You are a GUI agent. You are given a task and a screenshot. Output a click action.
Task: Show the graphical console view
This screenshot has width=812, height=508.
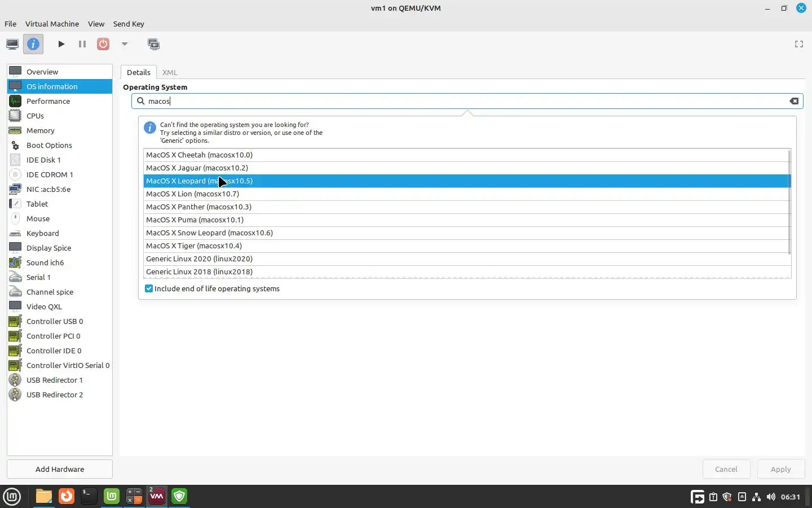tap(12, 44)
